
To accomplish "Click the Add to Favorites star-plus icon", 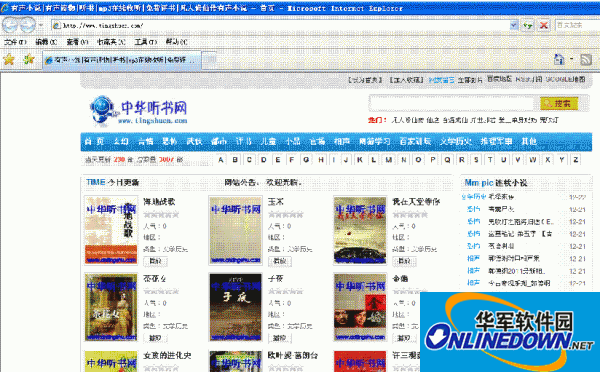I will (x=29, y=59).
